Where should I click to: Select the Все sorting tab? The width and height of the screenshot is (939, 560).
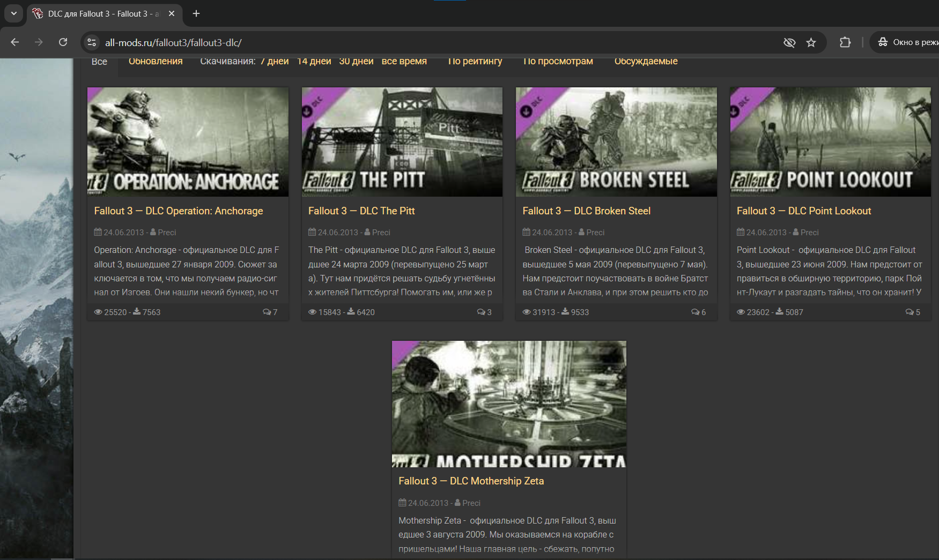pos(99,62)
